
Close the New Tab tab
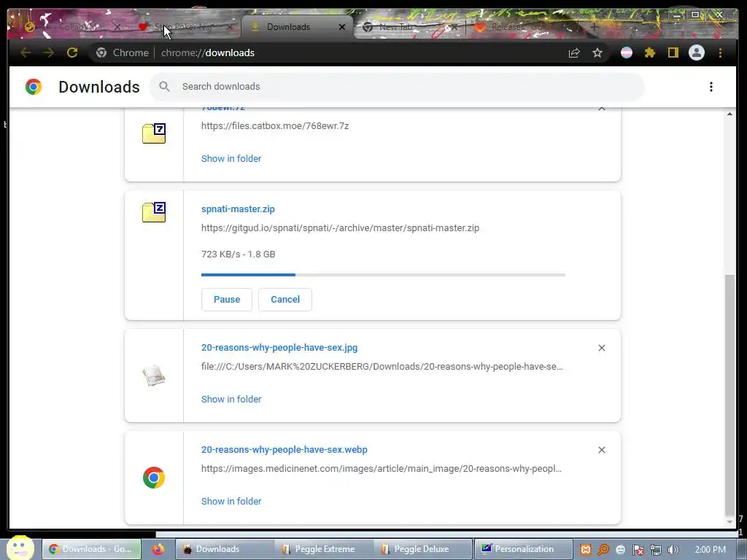click(454, 27)
